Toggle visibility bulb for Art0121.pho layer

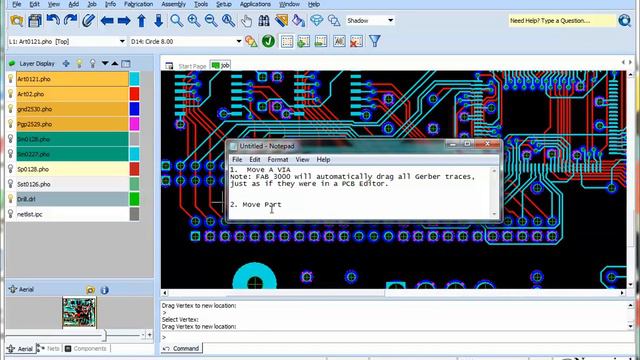(x=11, y=79)
